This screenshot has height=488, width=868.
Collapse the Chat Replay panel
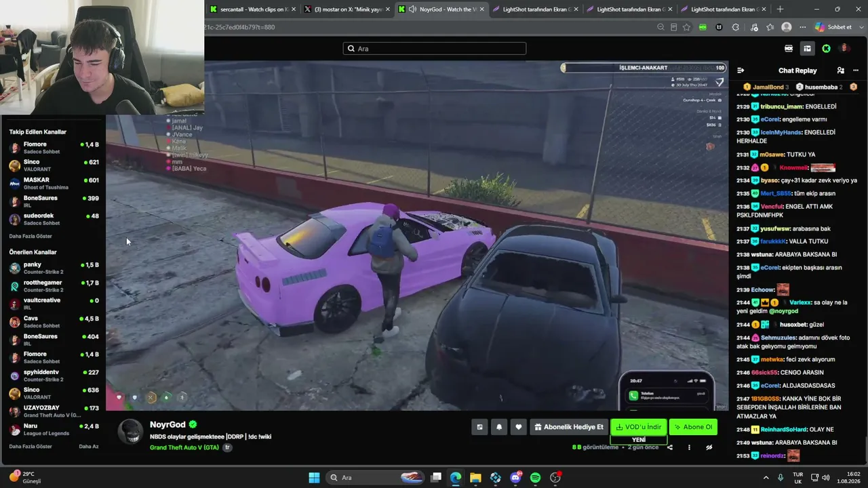(x=741, y=70)
